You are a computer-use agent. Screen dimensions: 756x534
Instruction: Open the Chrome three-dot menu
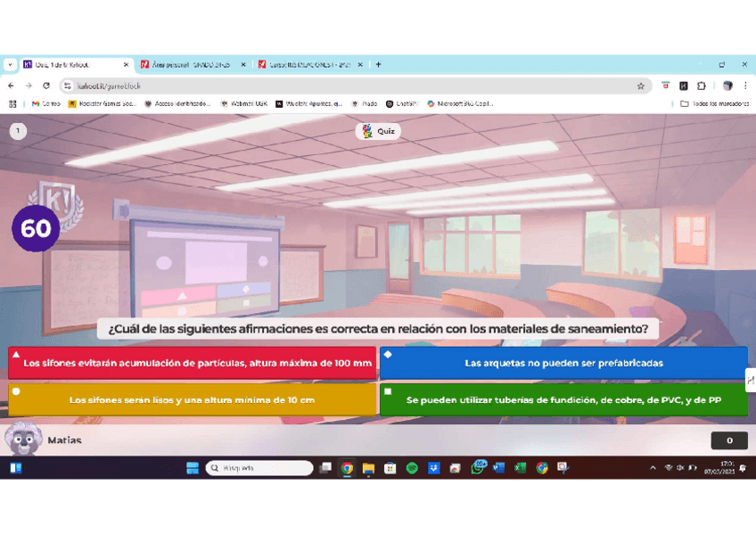pos(745,86)
